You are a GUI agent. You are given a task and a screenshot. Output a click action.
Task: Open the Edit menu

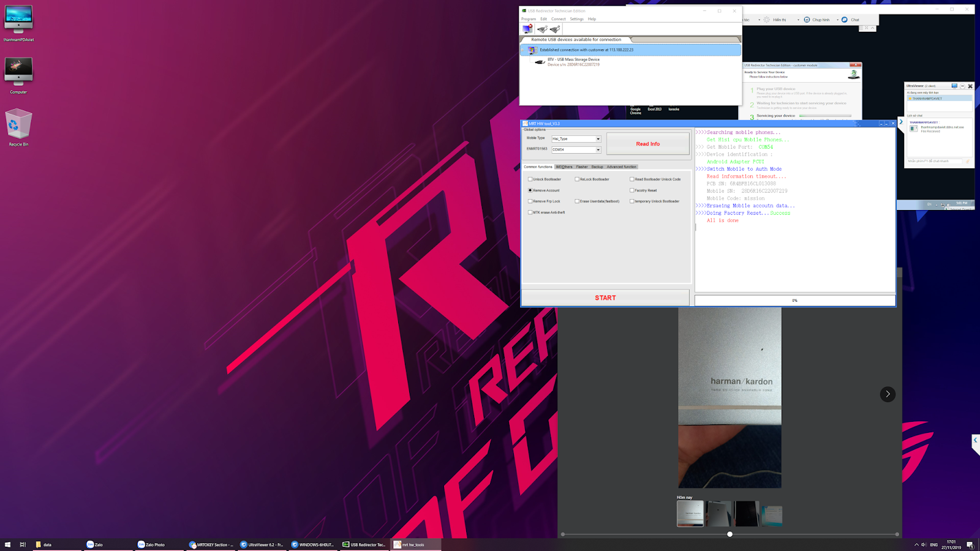543,19
